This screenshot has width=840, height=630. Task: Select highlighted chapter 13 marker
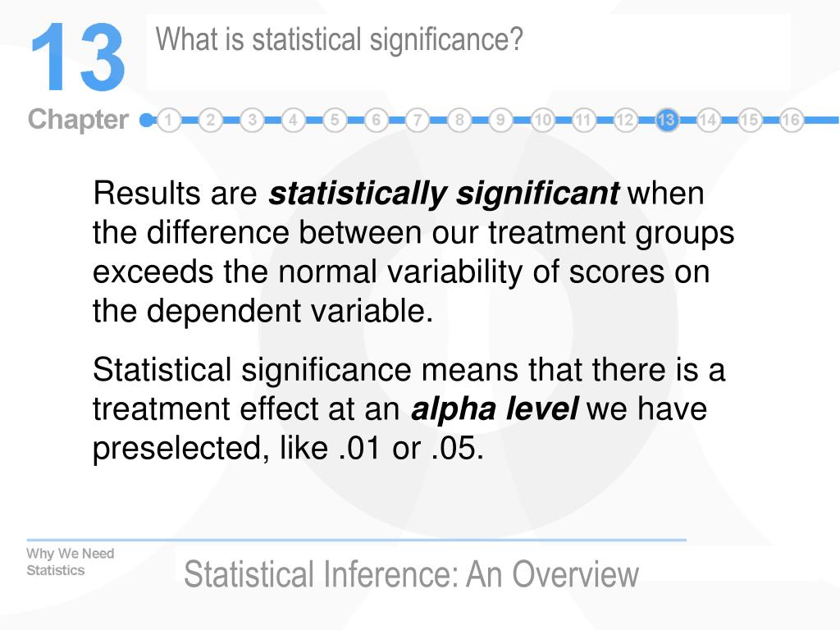pos(667,120)
